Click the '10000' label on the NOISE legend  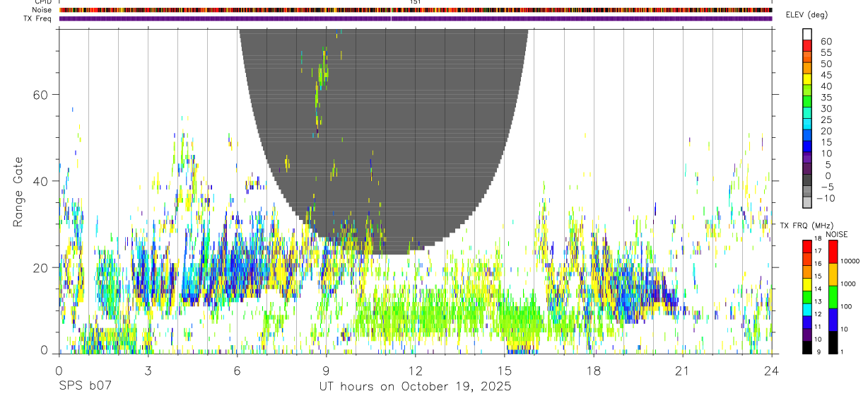tap(850, 262)
